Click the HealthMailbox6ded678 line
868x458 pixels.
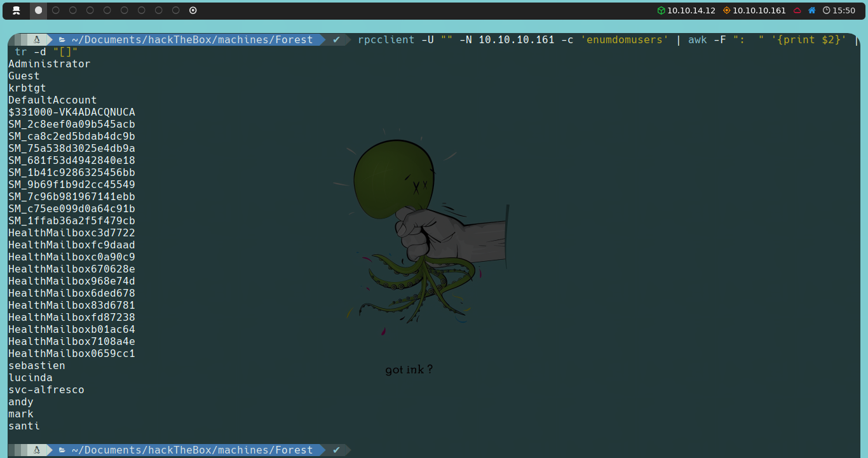point(72,293)
